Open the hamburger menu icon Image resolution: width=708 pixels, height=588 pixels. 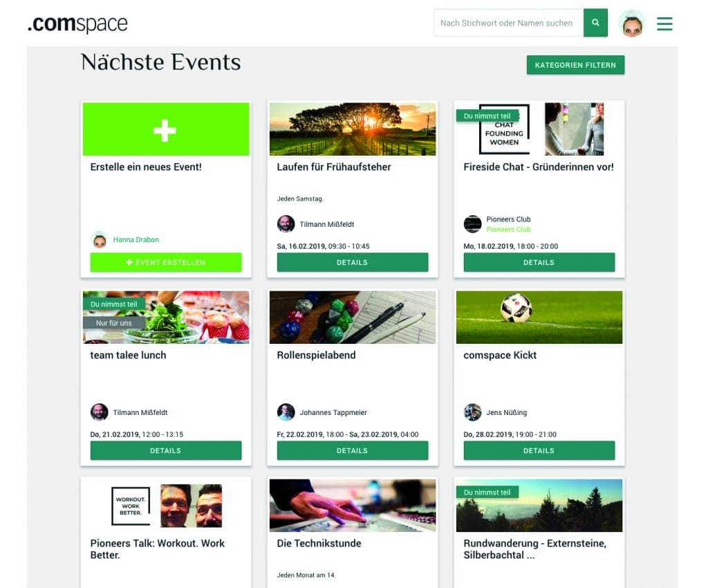click(x=664, y=24)
